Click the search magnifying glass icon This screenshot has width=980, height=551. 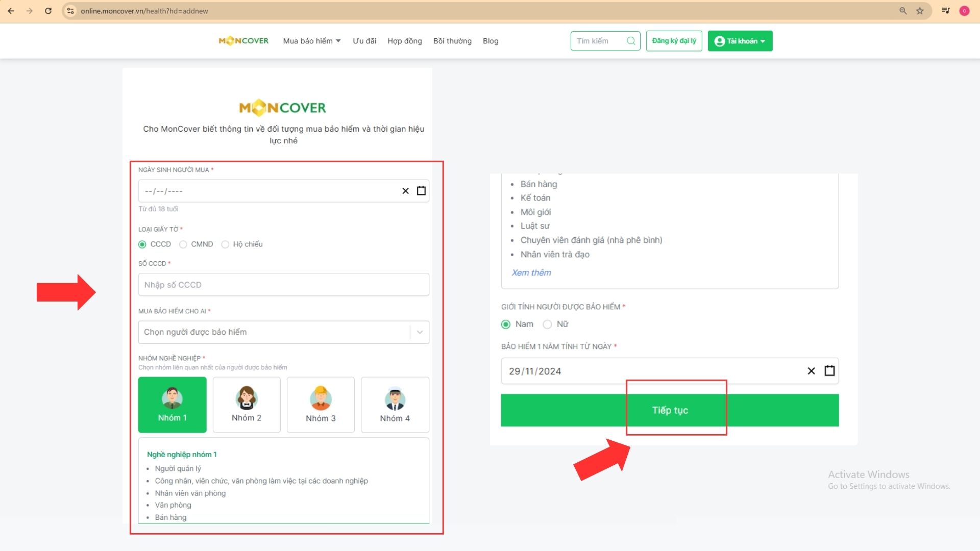tap(630, 41)
